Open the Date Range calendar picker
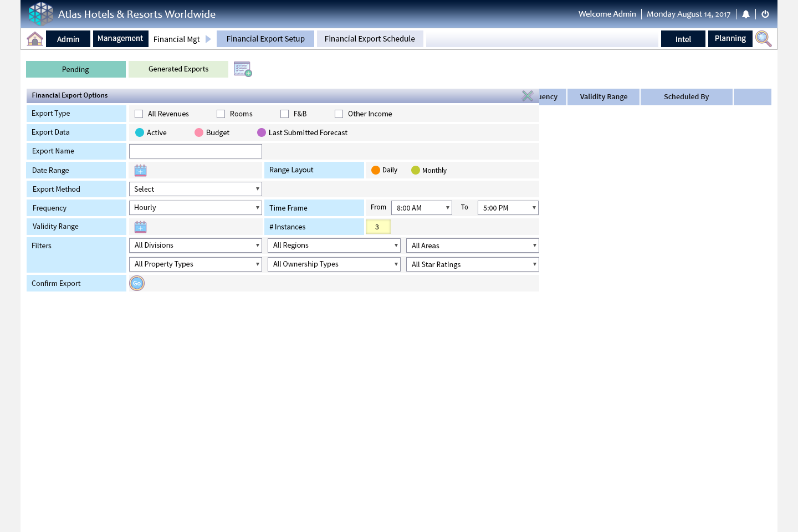Viewport: 798px width, 532px height. coord(141,170)
